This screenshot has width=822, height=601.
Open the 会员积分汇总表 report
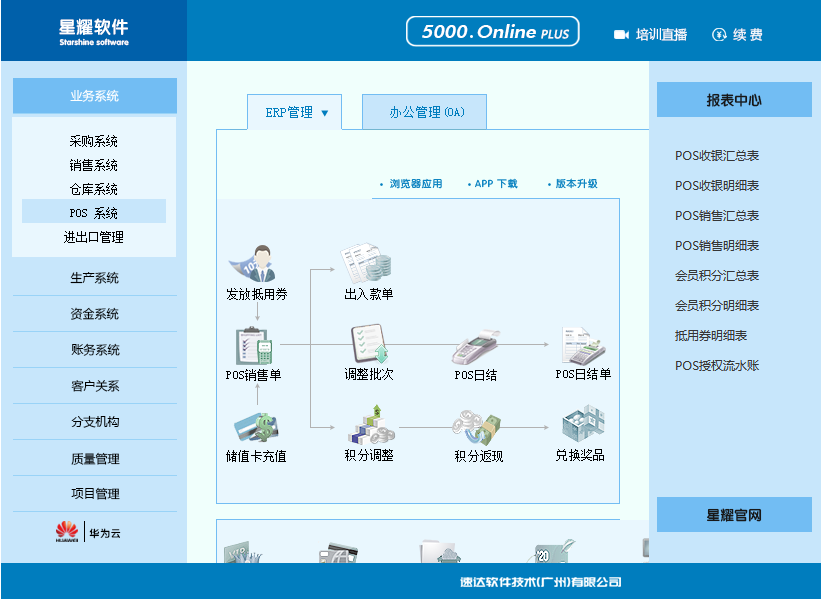(x=717, y=275)
